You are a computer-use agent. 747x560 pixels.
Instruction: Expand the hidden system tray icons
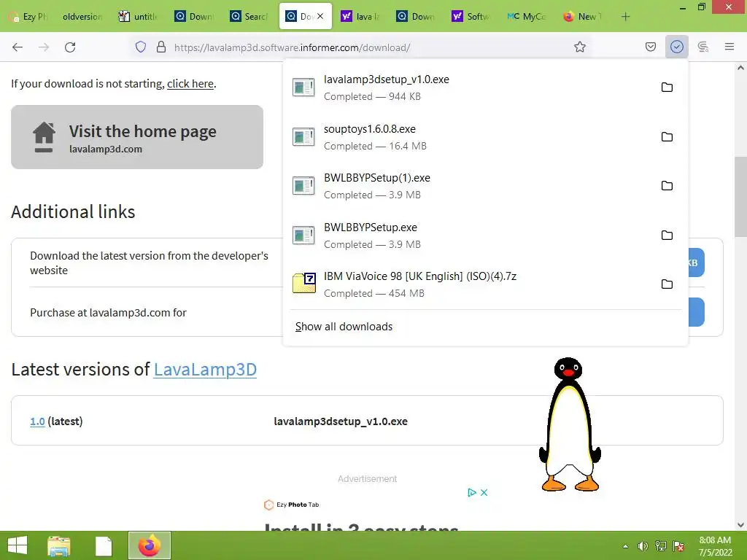(625, 546)
